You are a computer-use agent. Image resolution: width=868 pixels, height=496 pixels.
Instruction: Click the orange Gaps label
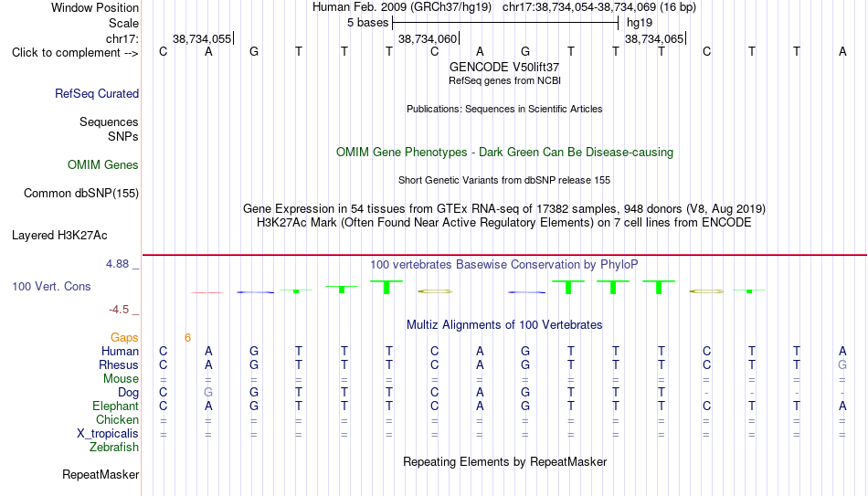(x=124, y=338)
